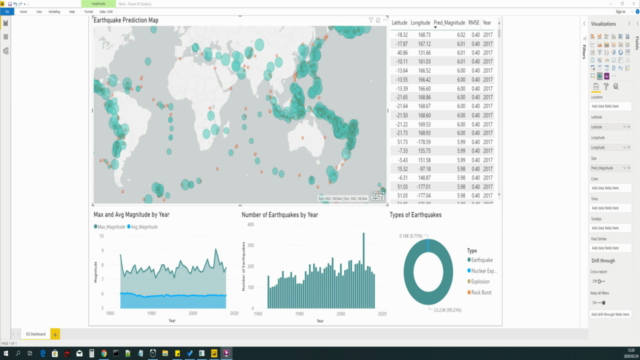
Task: Toggle Avg_Magnitude legend series
Action: (x=142, y=227)
